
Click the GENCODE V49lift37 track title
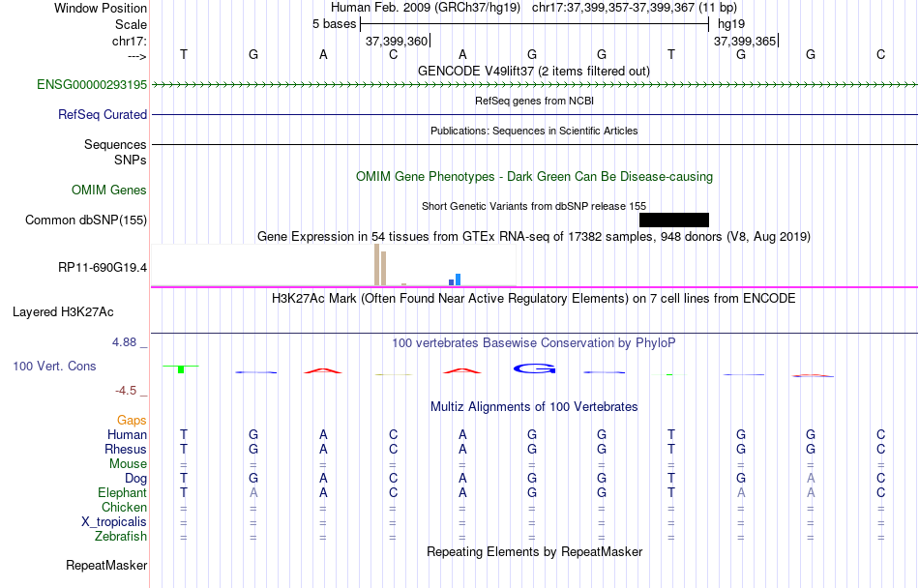(534, 72)
